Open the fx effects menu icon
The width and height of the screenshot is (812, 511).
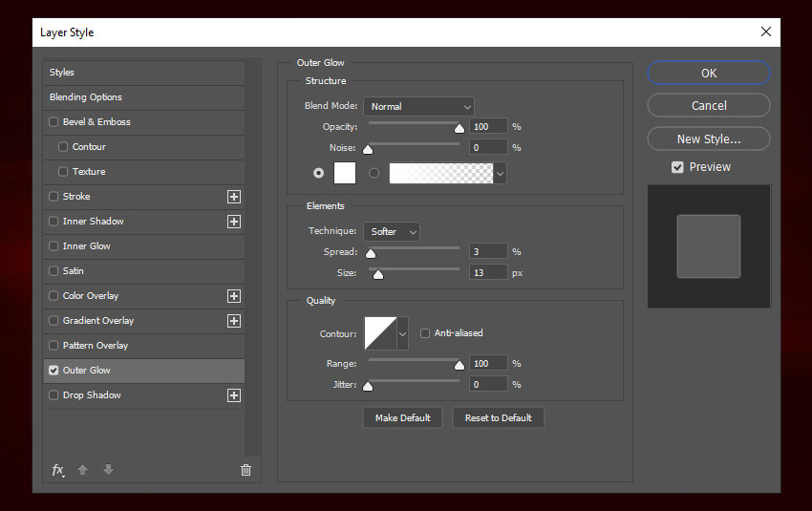click(58, 470)
